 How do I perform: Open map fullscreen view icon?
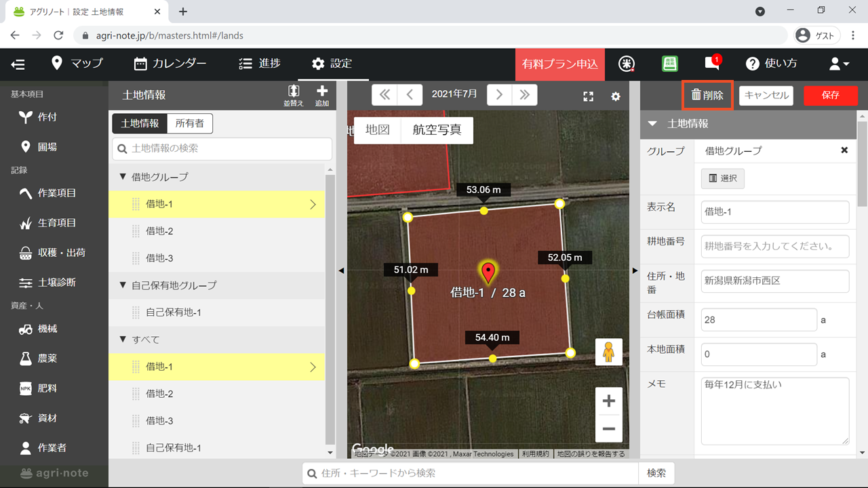589,96
